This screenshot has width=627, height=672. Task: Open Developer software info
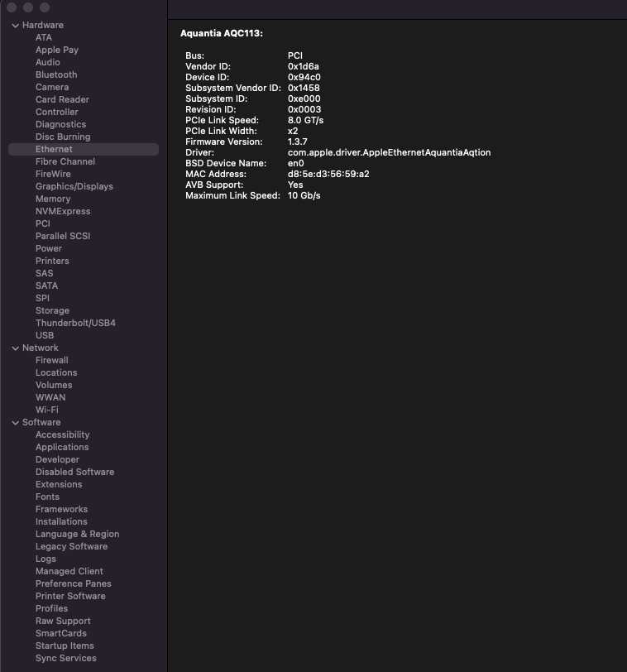57,460
